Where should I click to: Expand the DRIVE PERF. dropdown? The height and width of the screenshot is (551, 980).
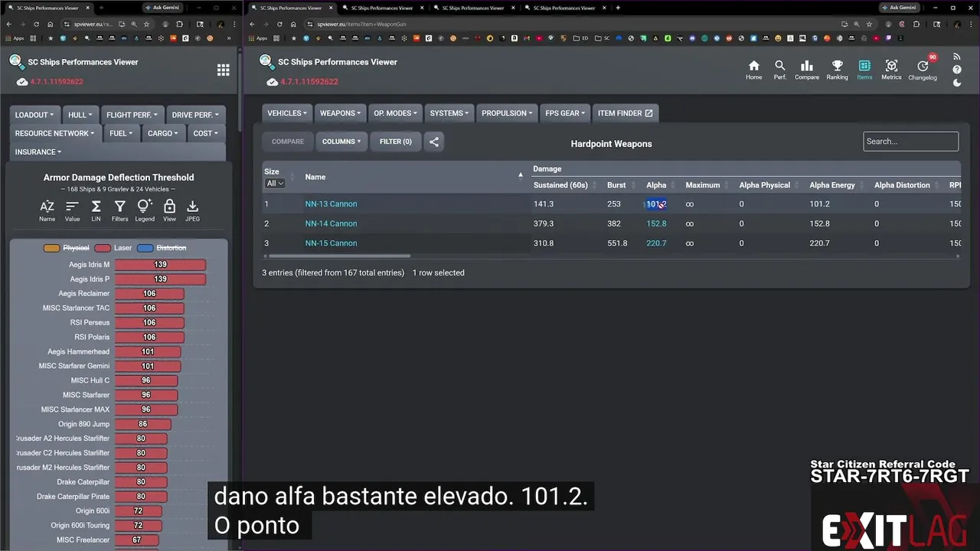click(x=195, y=115)
